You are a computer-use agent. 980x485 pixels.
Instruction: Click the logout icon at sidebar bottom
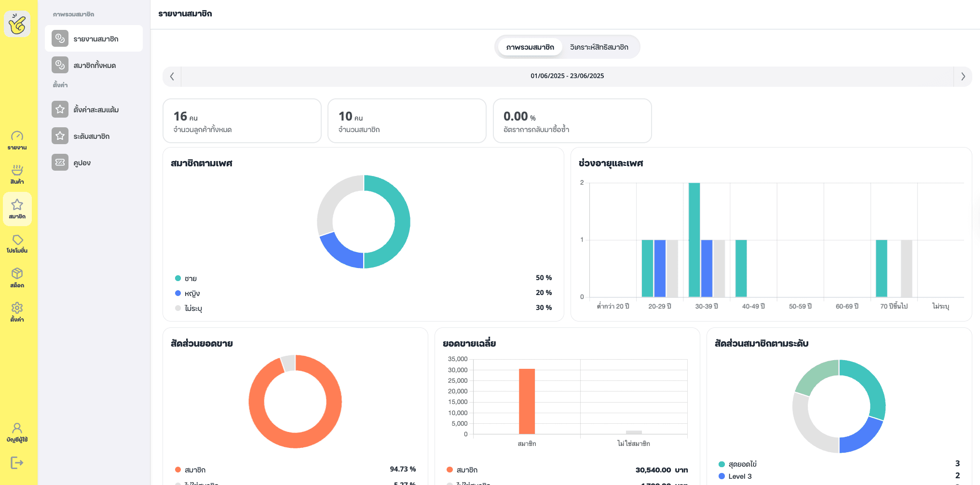[x=17, y=463]
